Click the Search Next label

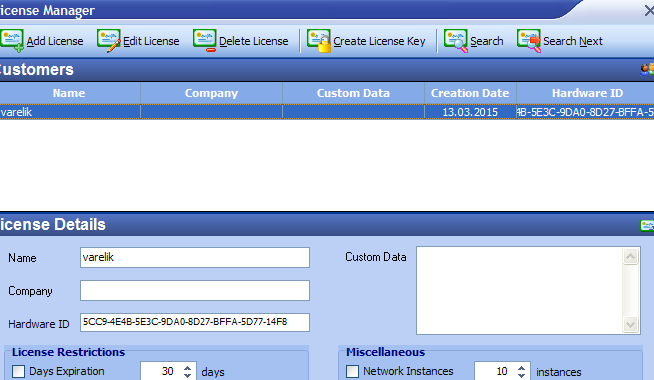tap(573, 41)
